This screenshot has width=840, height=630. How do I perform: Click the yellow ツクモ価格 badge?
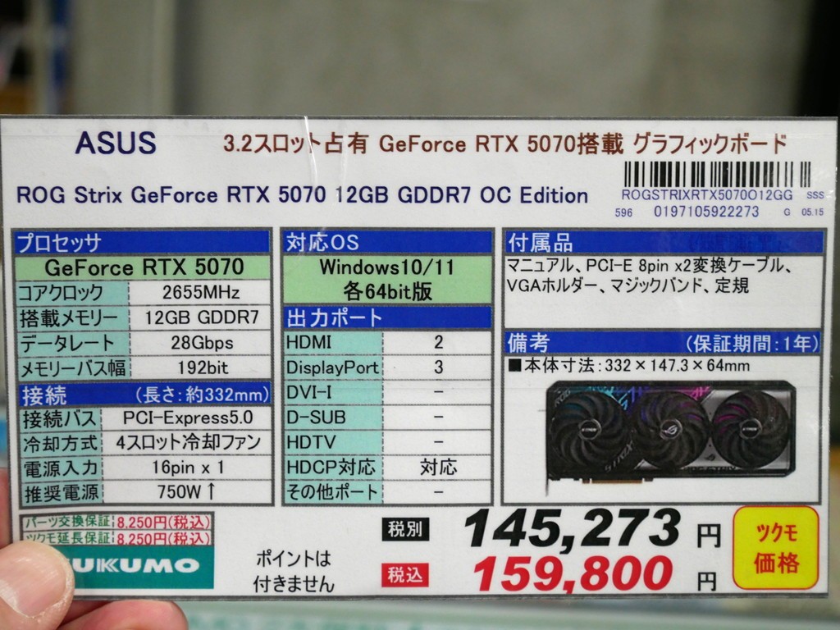(x=776, y=548)
